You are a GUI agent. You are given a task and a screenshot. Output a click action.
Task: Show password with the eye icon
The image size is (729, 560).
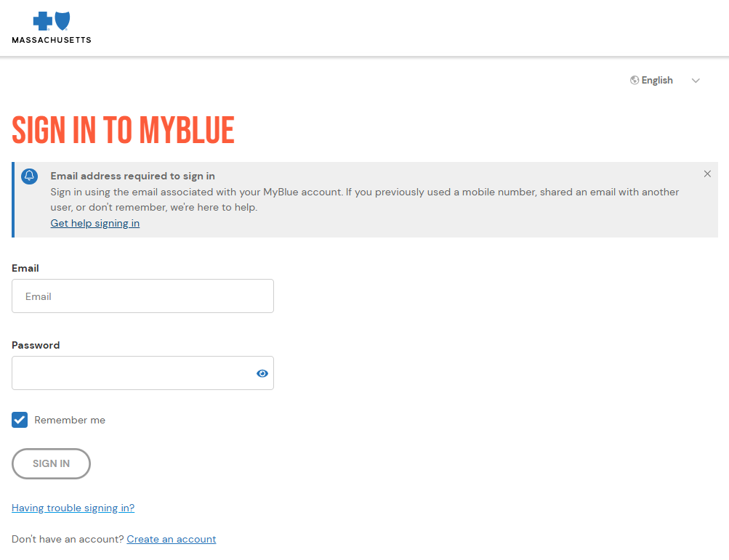point(262,373)
